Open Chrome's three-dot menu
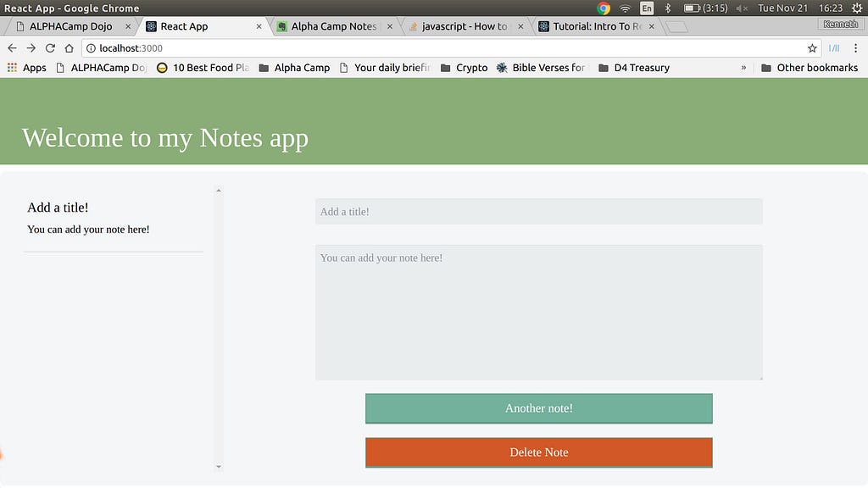 [855, 48]
